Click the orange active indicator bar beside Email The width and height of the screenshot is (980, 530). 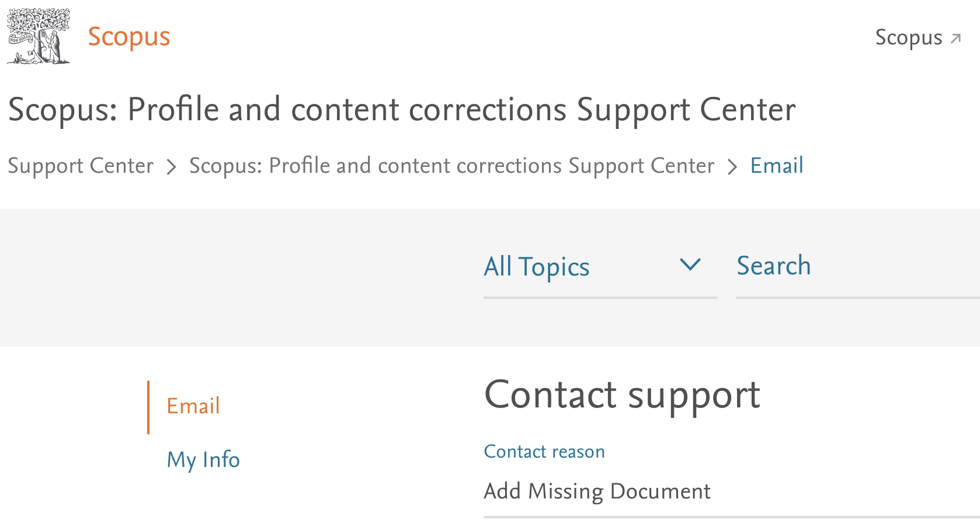[x=149, y=407]
